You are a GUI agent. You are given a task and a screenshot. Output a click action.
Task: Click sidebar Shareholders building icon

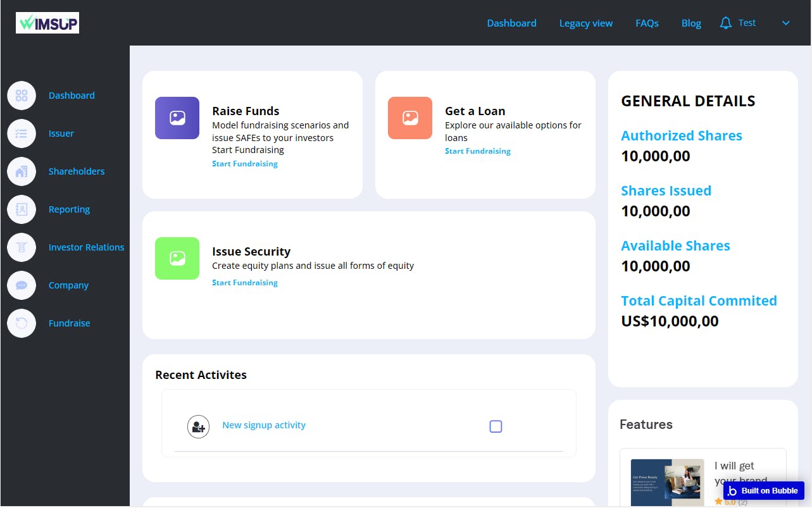(22, 171)
